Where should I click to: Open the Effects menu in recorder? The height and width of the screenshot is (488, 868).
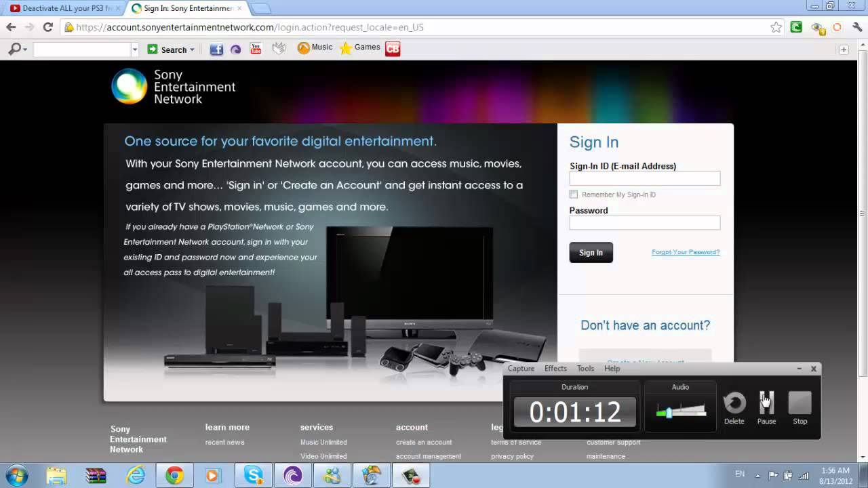coord(555,368)
